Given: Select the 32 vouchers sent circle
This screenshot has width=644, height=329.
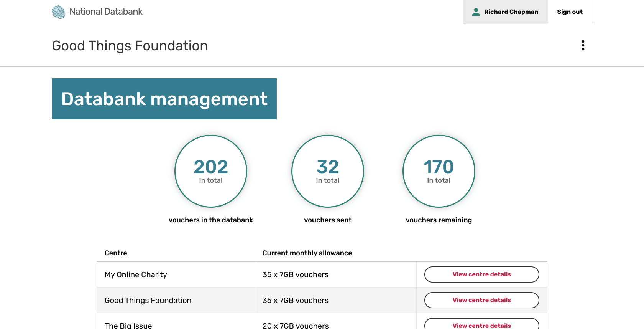Looking at the screenshot, I should point(328,171).
